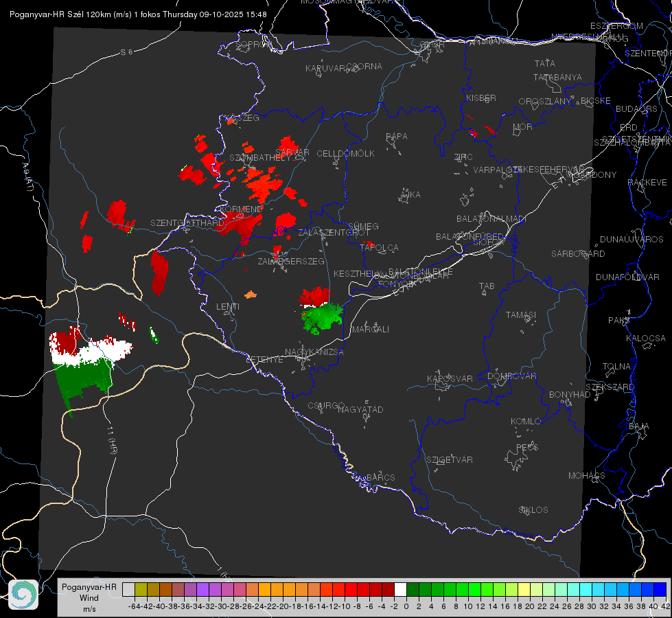Image resolution: width=672 pixels, height=618 pixels.
Task: Click the TAPOLCA label
Action: pyautogui.click(x=380, y=248)
